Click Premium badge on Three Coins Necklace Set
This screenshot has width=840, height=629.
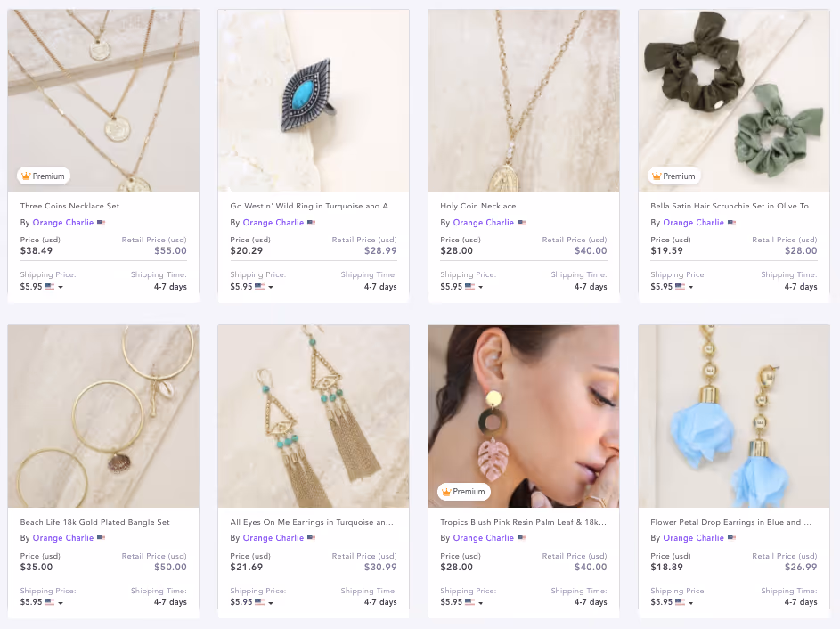(x=44, y=176)
